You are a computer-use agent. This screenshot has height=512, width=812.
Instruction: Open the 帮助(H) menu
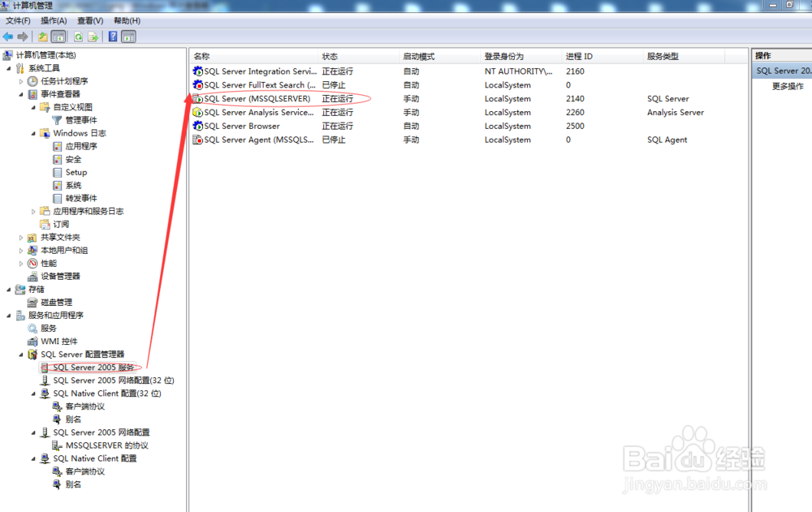127,21
